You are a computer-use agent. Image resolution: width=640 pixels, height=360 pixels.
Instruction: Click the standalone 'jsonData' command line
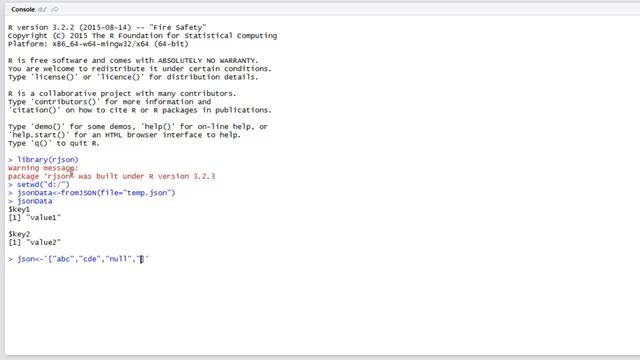click(x=30, y=201)
